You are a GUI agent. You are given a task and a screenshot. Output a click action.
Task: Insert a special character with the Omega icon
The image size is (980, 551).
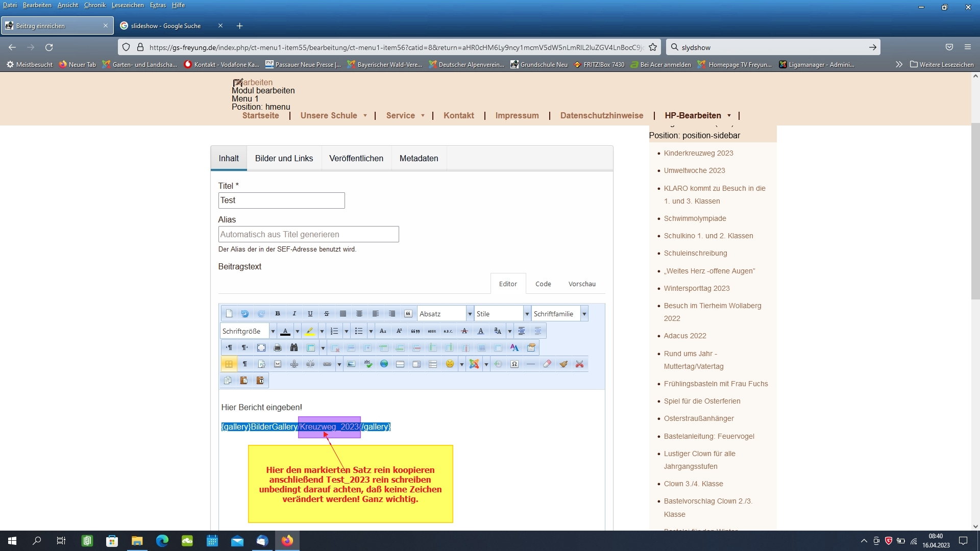pos(514,364)
